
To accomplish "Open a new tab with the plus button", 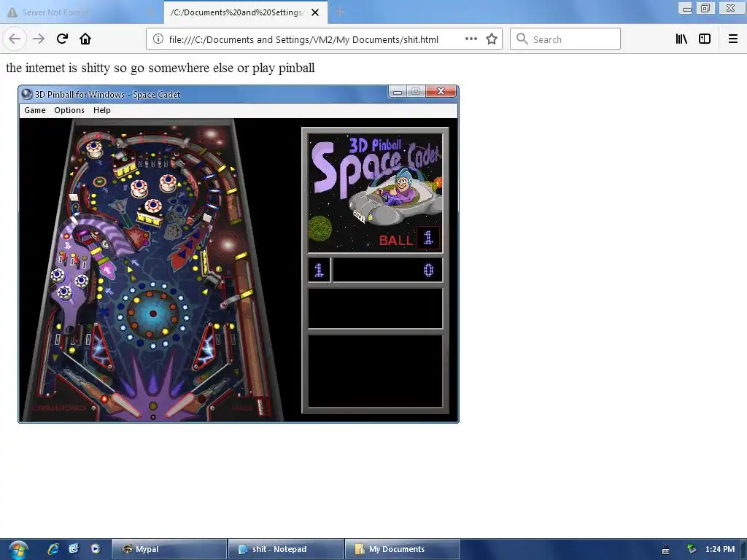I will [340, 12].
